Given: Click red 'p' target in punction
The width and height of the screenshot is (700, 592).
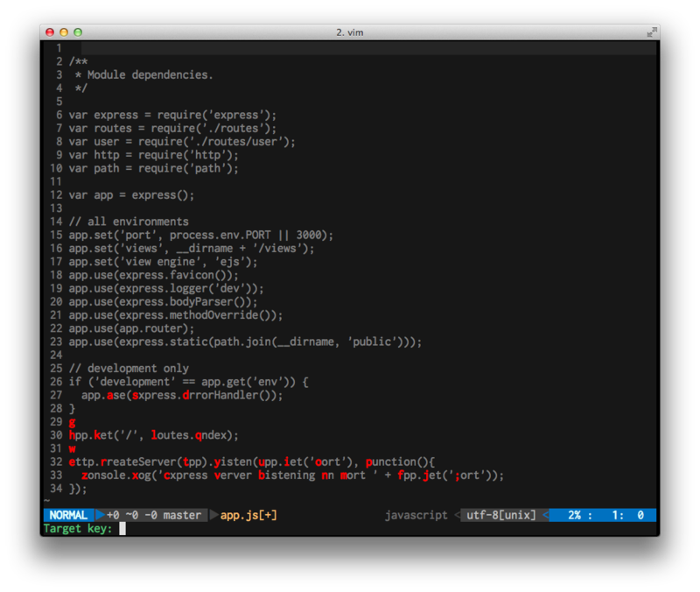Looking at the screenshot, I should [x=369, y=462].
